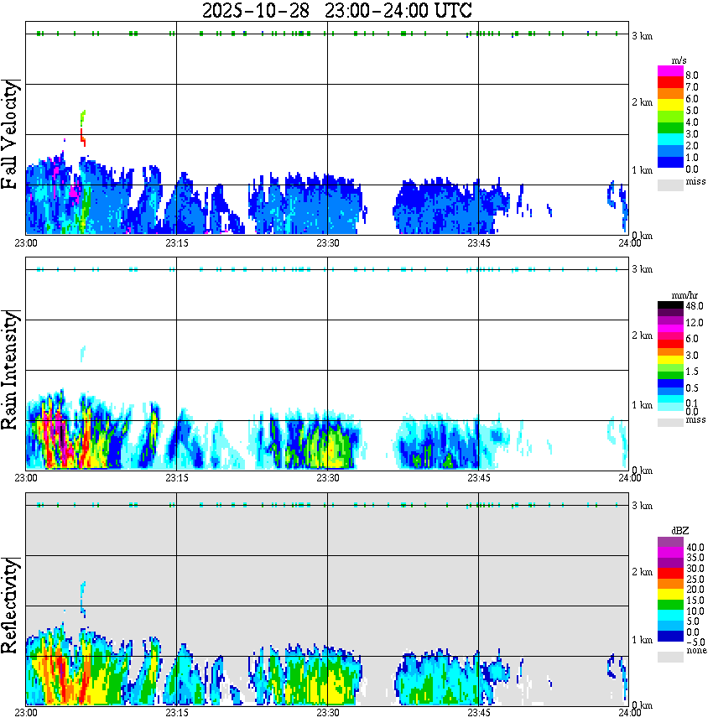Click the 8.0 value in the m/s legend
713x728 pixels.
(x=692, y=75)
